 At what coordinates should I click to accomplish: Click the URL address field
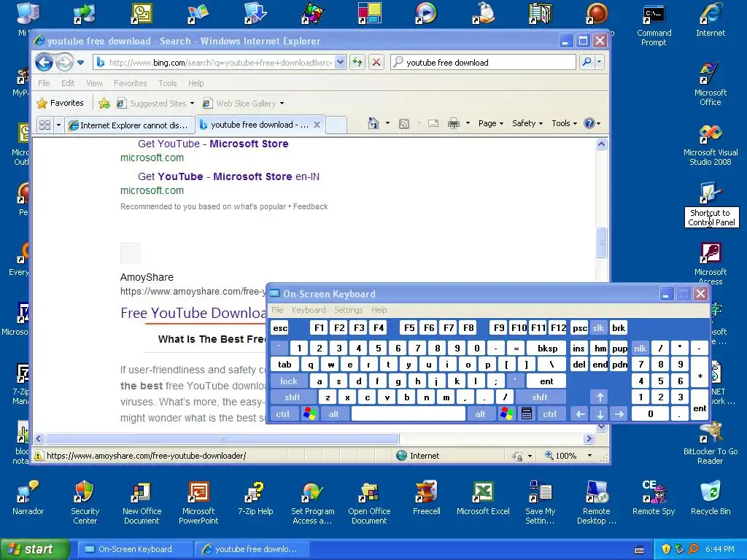(x=220, y=63)
